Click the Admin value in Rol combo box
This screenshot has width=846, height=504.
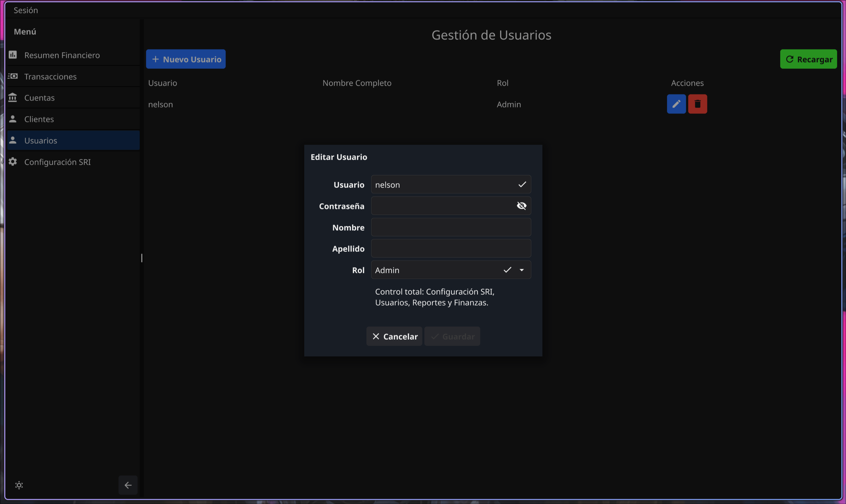click(x=387, y=270)
